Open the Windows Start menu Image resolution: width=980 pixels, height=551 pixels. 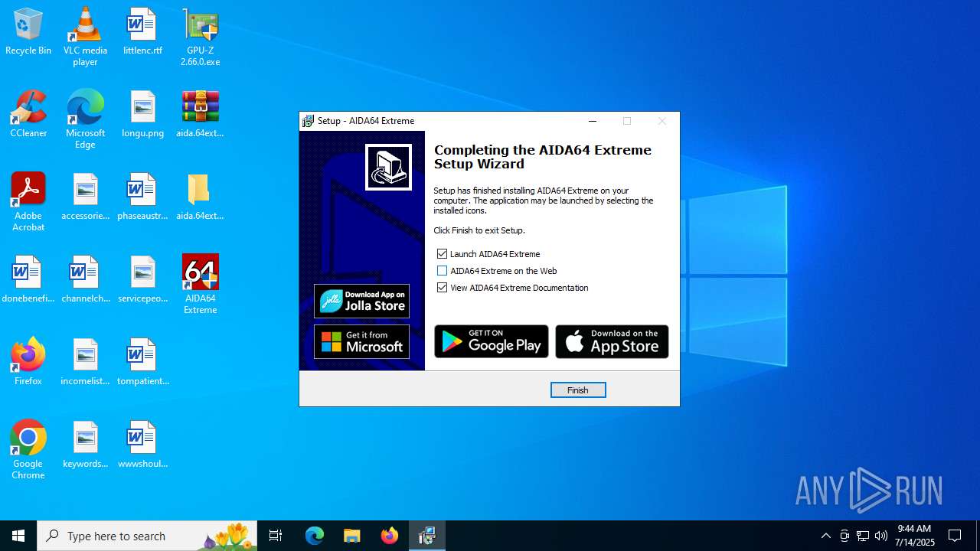coord(18,536)
